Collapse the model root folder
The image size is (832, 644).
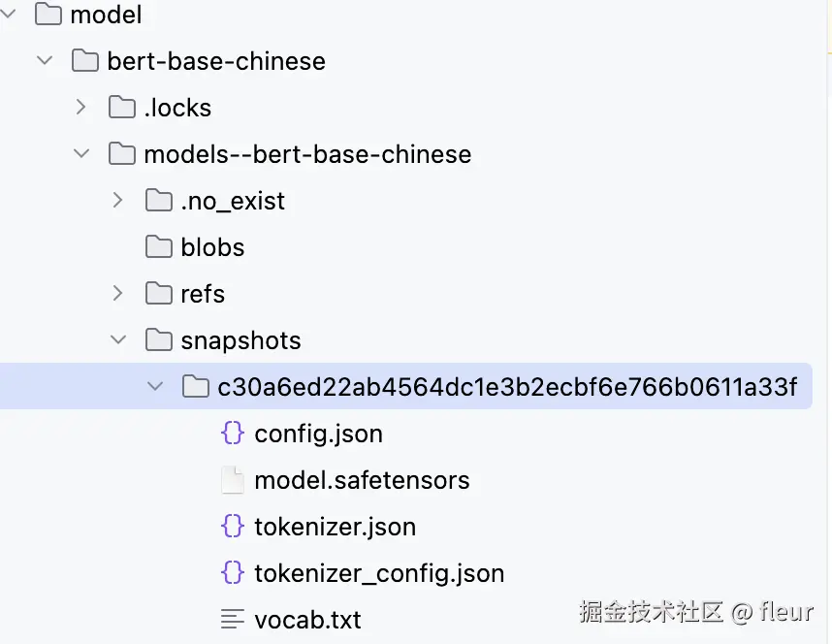coord(10,15)
